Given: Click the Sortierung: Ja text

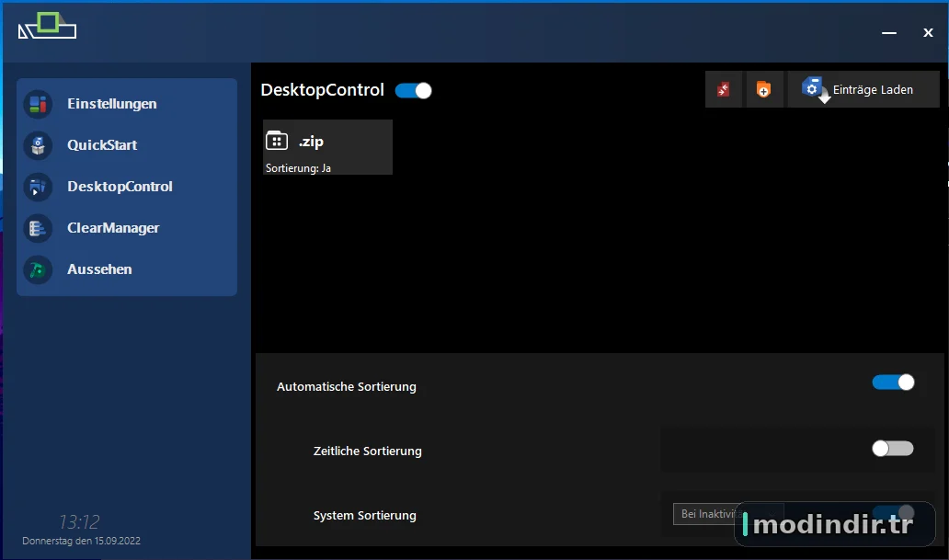Looking at the screenshot, I should click(298, 168).
